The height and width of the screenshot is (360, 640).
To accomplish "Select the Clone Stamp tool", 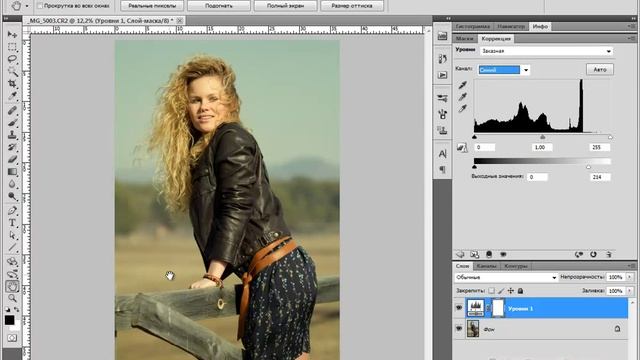I will click(12, 135).
